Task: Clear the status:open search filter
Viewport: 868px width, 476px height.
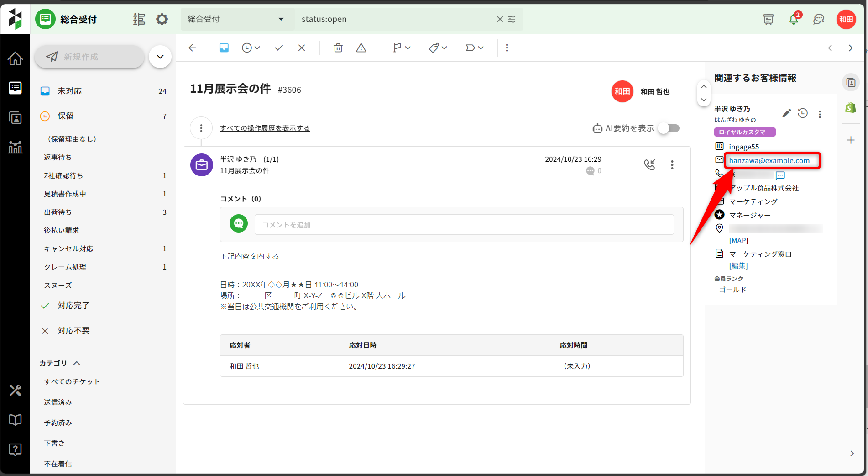Action: pyautogui.click(x=500, y=19)
